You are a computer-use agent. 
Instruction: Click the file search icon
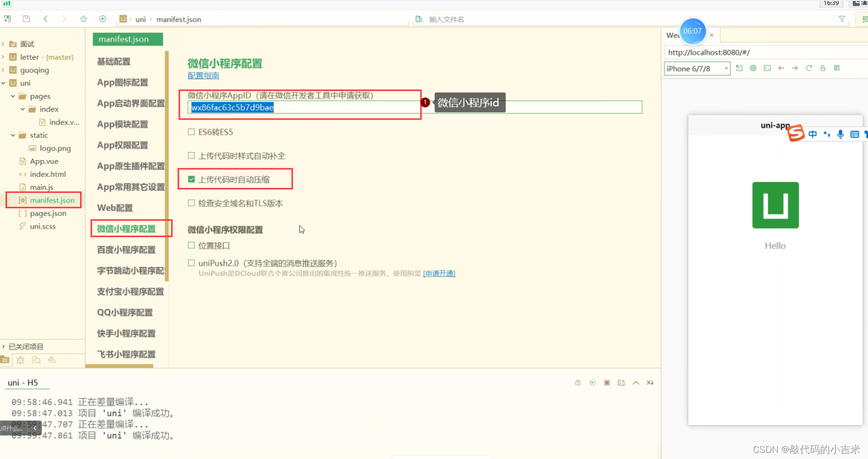click(x=419, y=19)
